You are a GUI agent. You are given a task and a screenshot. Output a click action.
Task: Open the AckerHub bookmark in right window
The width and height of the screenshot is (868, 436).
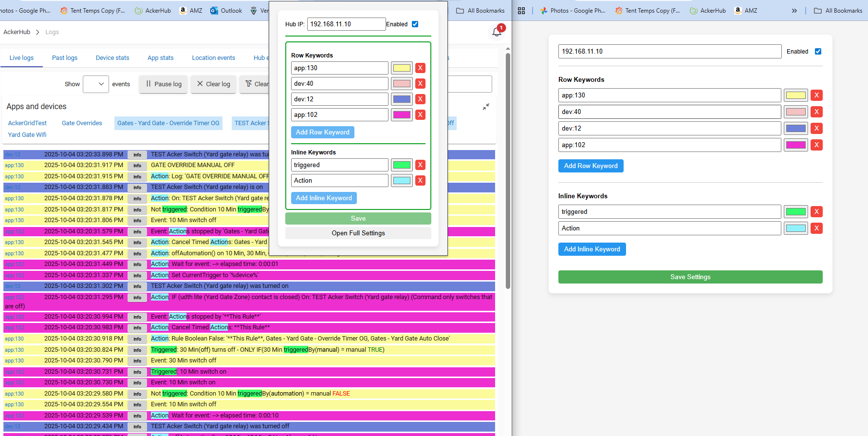pyautogui.click(x=708, y=11)
